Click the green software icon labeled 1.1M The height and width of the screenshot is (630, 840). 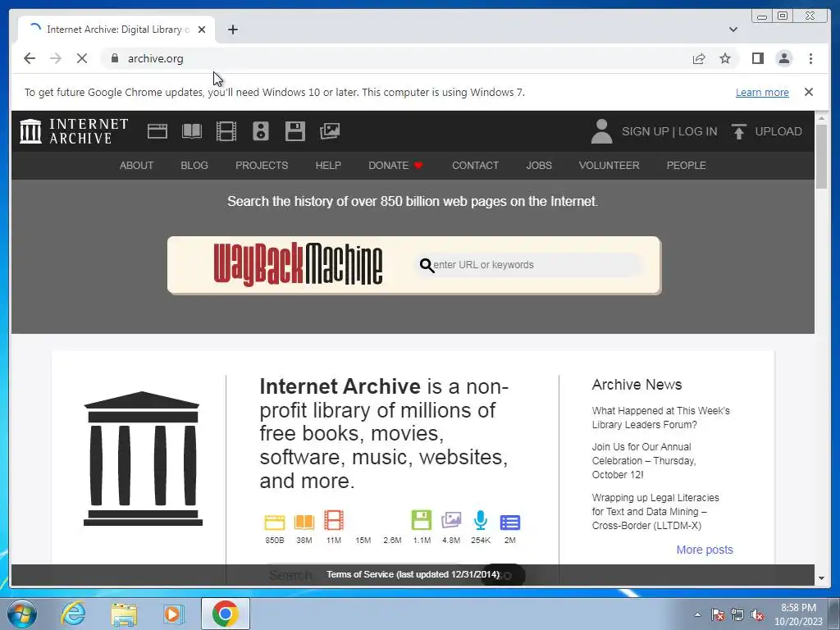pos(422,520)
